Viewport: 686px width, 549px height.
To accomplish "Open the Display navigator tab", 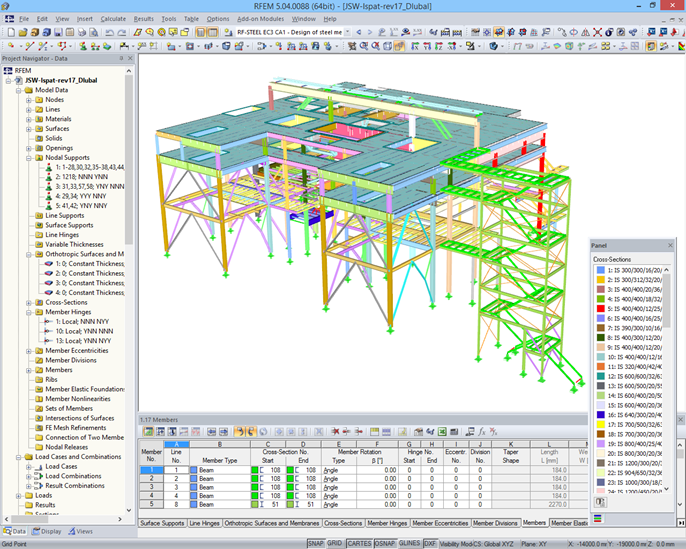I will (x=47, y=532).
